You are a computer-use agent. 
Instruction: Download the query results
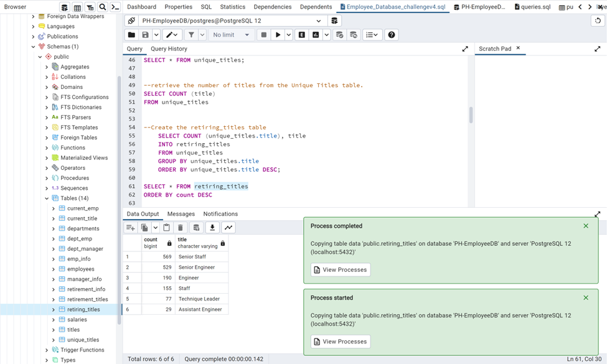point(212,228)
